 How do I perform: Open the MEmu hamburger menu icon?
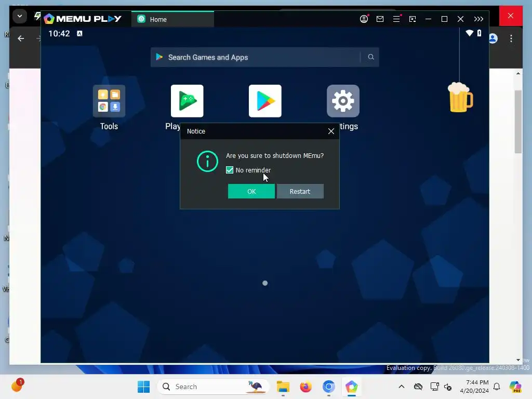click(396, 19)
